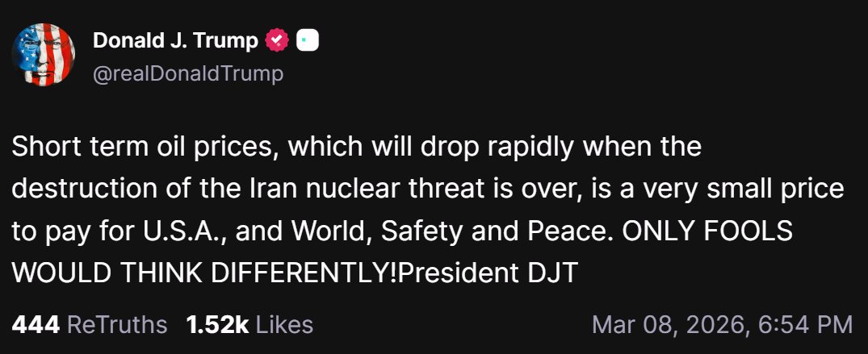Screen dimensions: 868x354
Task: Click the 1.52k number in post stats
Action: coord(216,325)
